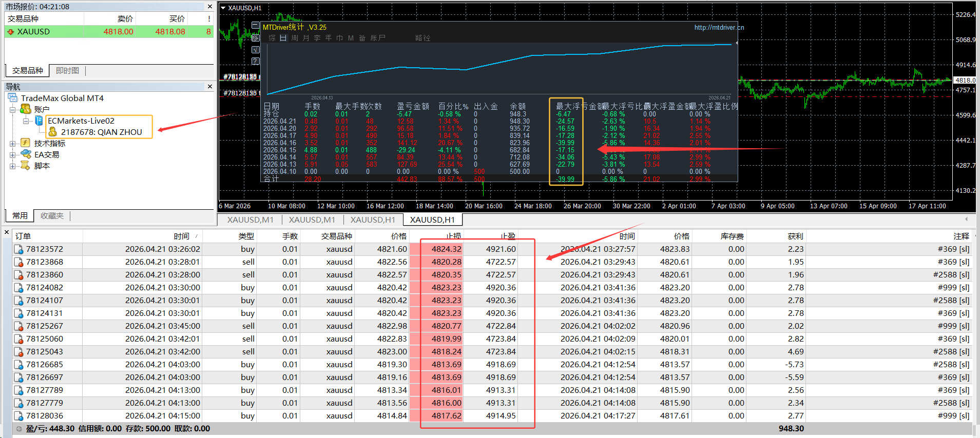The image size is (980, 438).
Task: Click the order icon for ticket 78123572
Action: pyautogui.click(x=18, y=249)
